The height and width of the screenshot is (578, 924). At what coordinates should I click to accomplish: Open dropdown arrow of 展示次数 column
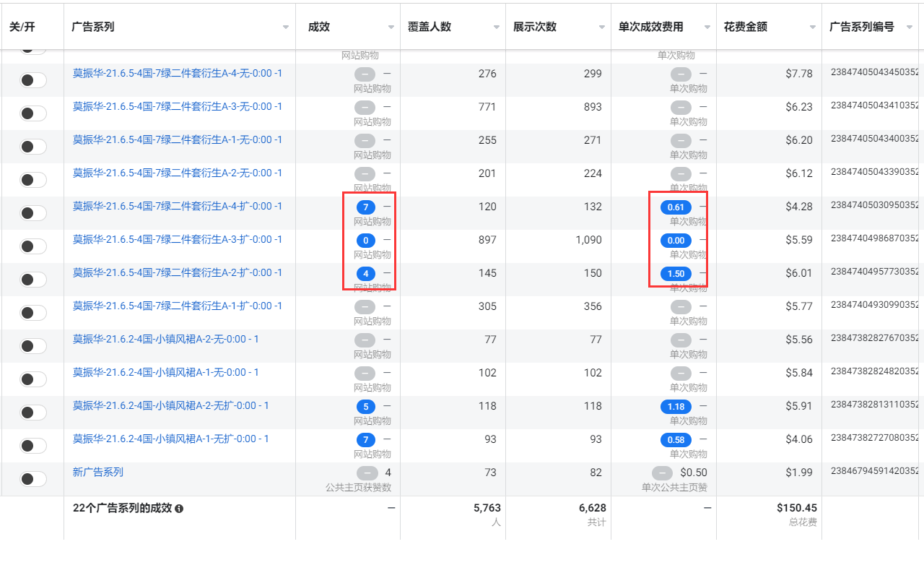[x=602, y=27]
